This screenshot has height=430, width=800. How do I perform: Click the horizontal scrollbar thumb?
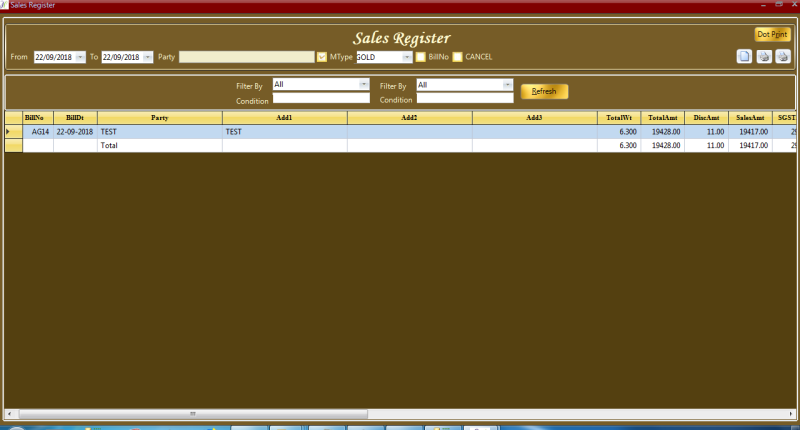[x=192, y=413]
